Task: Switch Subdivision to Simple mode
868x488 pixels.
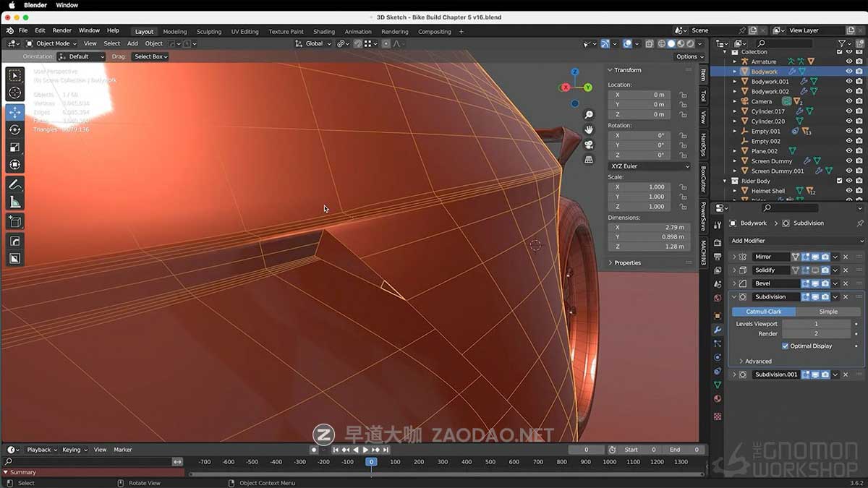Action: coord(828,311)
